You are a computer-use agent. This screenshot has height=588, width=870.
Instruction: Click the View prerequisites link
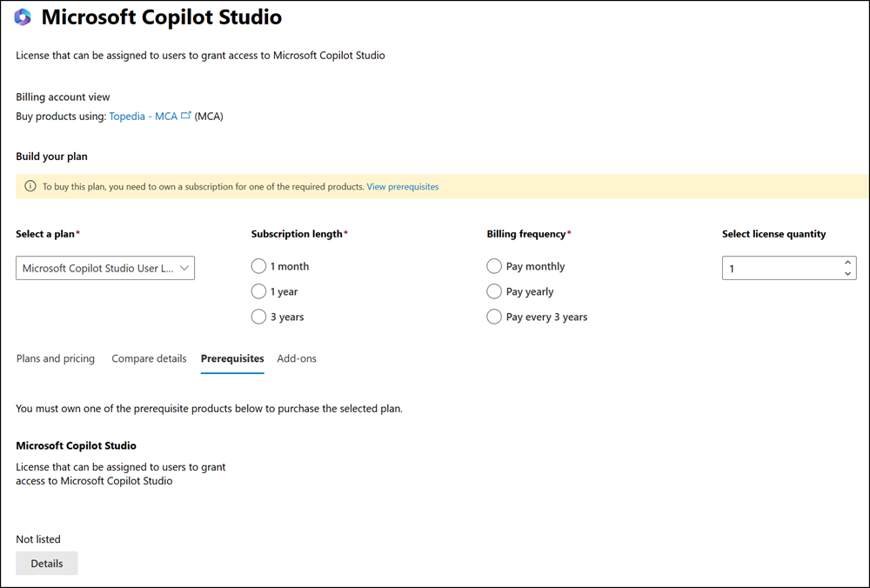(x=403, y=186)
